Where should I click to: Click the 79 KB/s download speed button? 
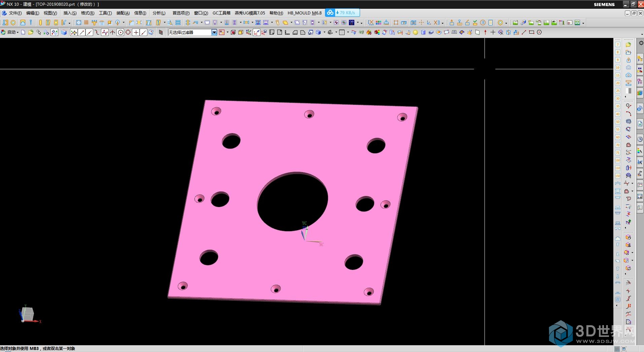343,13
